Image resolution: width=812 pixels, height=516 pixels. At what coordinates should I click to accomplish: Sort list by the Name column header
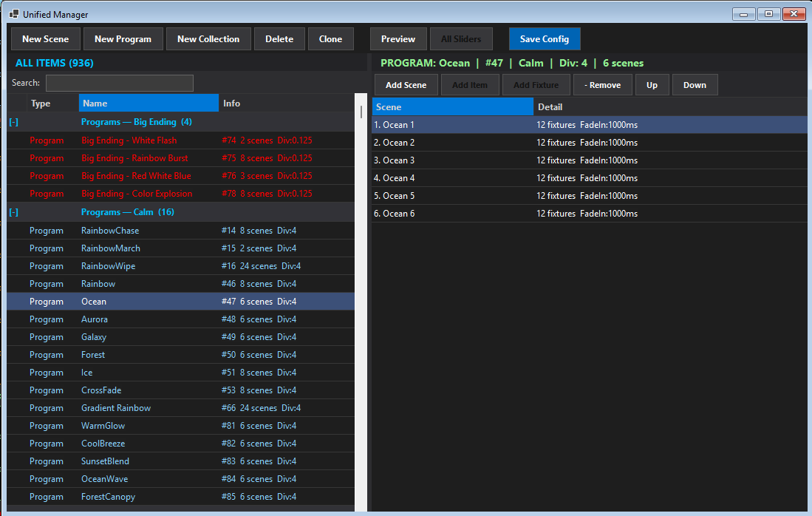[x=148, y=103]
